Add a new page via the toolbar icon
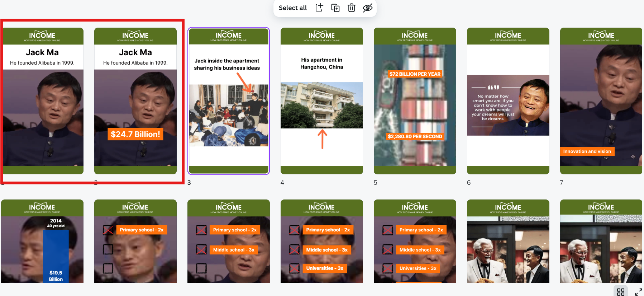 pos(319,8)
